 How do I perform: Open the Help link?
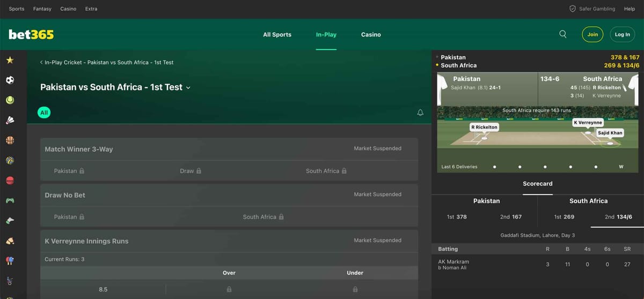point(630,9)
